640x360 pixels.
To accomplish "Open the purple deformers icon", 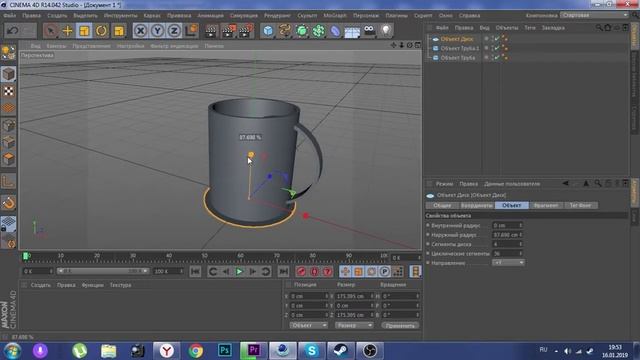I will tap(335, 31).
